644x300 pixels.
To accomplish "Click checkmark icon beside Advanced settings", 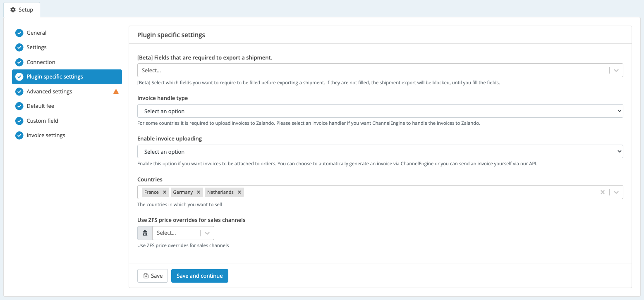I will pos(19,92).
